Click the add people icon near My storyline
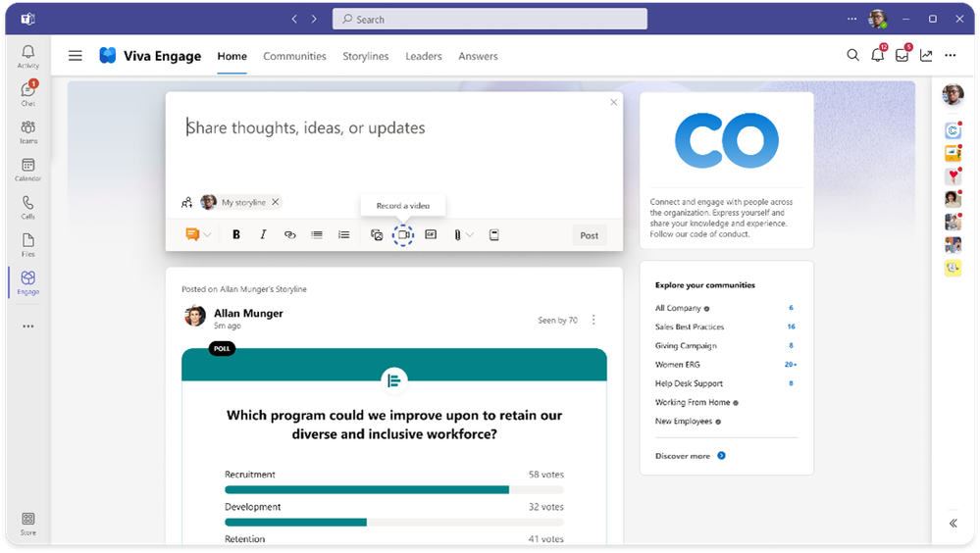Screen dimensions: 980x553 (x=186, y=202)
